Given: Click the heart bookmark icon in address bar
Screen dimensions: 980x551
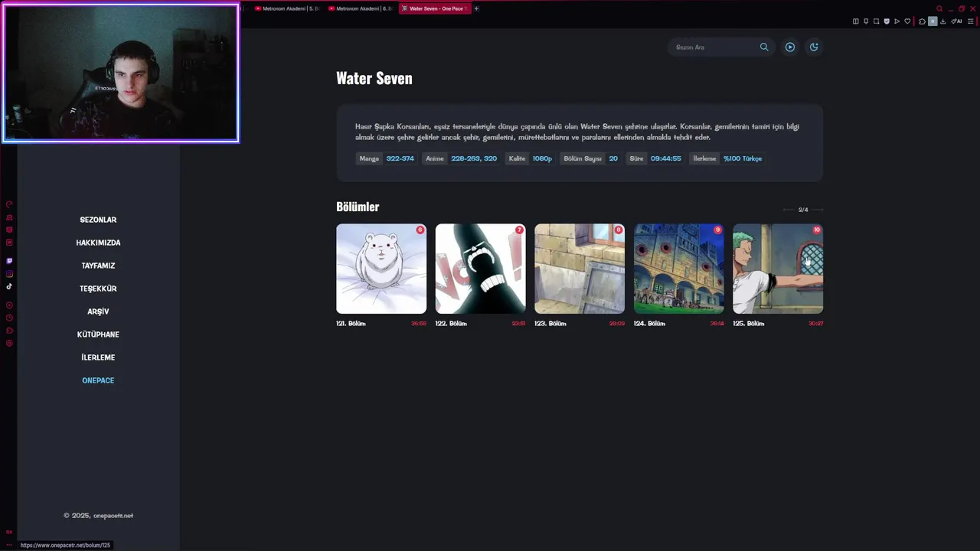Looking at the screenshot, I should point(907,21).
